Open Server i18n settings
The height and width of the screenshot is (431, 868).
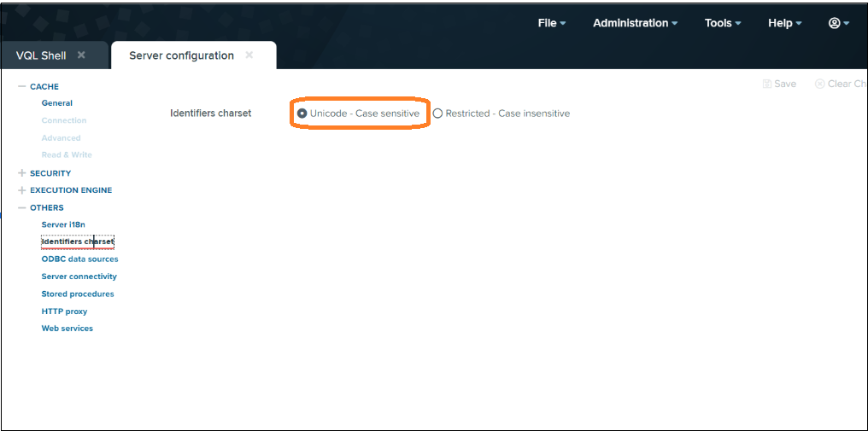pos(63,225)
